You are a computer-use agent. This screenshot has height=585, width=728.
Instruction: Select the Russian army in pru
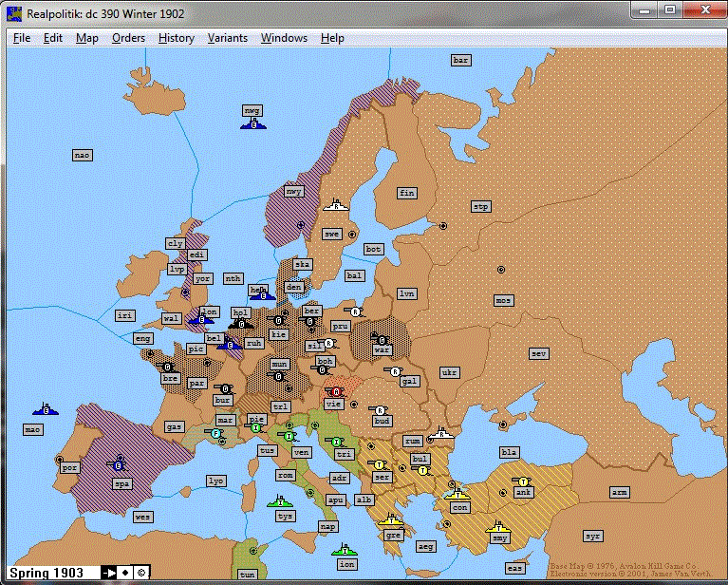(x=355, y=311)
